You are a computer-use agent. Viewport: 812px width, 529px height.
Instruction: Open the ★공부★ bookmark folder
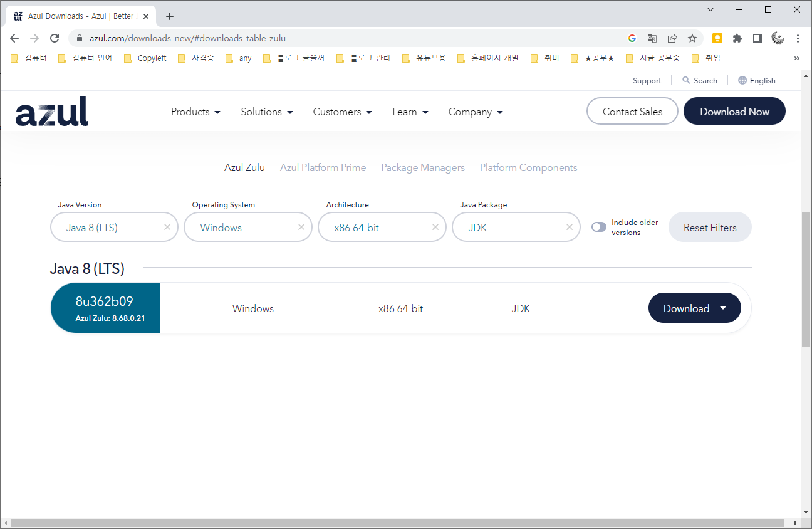[593, 58]
